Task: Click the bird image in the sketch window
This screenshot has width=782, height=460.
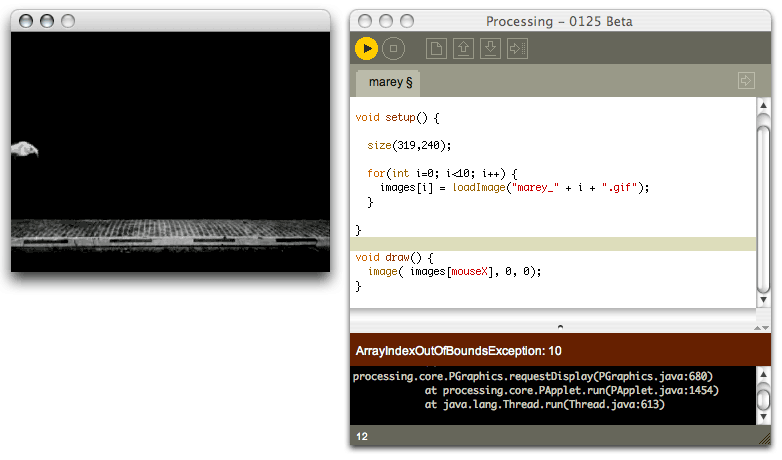Action: tap(25, 150)
